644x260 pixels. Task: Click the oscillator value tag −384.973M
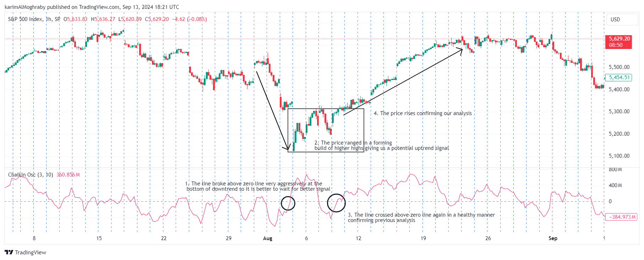click(622, 217)
